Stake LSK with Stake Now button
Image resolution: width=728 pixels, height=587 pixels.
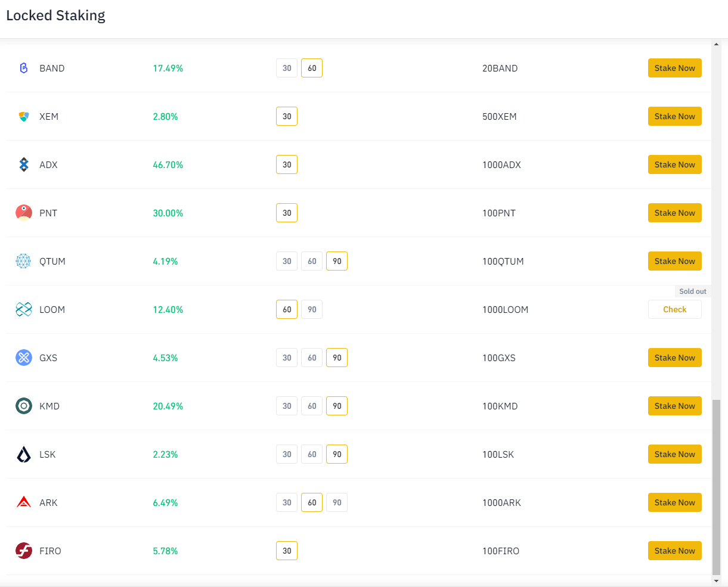pos(675,454)
